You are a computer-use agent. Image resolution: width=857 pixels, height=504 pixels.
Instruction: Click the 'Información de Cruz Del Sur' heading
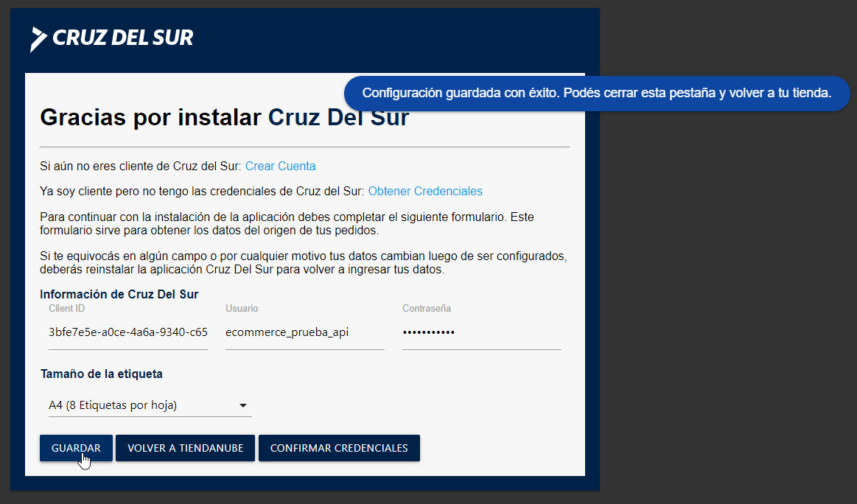119,294
